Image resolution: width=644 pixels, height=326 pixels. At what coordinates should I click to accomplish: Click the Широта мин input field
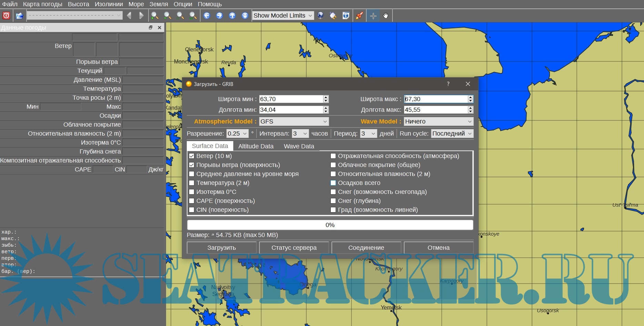click(290, 99)
